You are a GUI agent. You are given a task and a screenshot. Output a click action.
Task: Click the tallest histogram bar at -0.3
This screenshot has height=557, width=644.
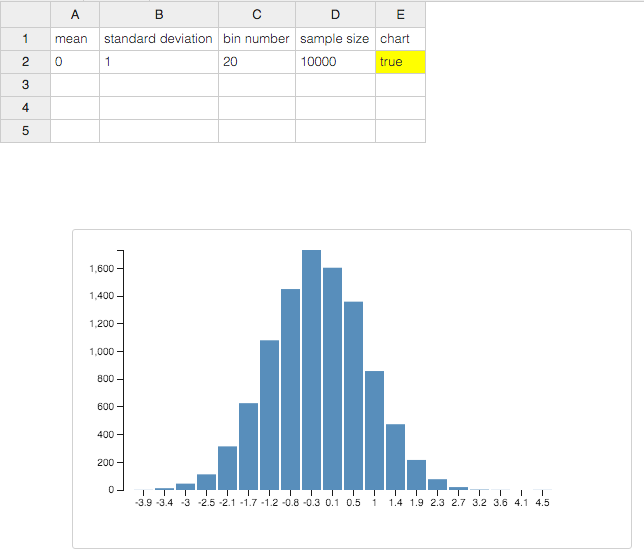311,370
